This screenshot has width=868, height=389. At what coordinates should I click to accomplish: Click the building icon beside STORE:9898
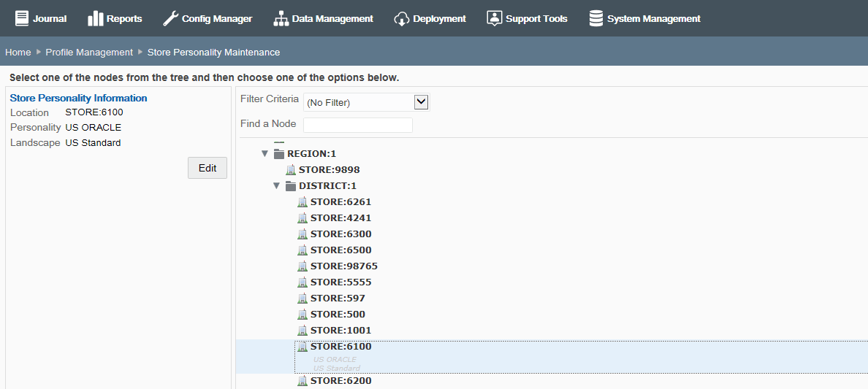291,170
